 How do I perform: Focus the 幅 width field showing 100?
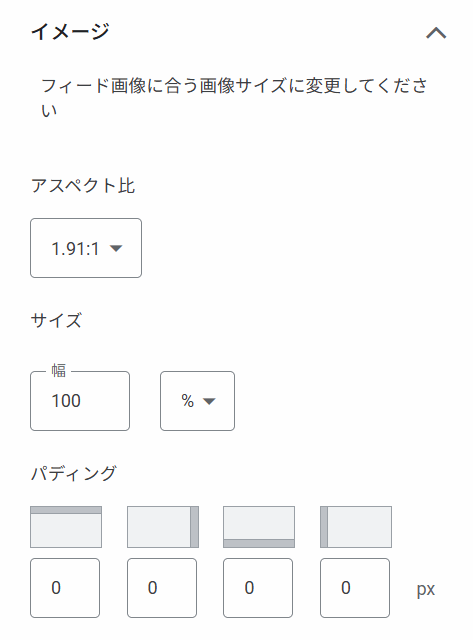pyautogui.click(x=80, y=401)
